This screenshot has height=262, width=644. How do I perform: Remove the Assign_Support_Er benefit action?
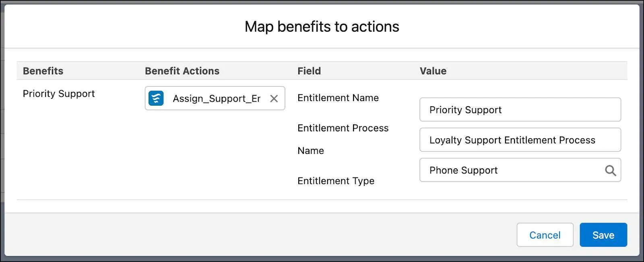[274, 98]
